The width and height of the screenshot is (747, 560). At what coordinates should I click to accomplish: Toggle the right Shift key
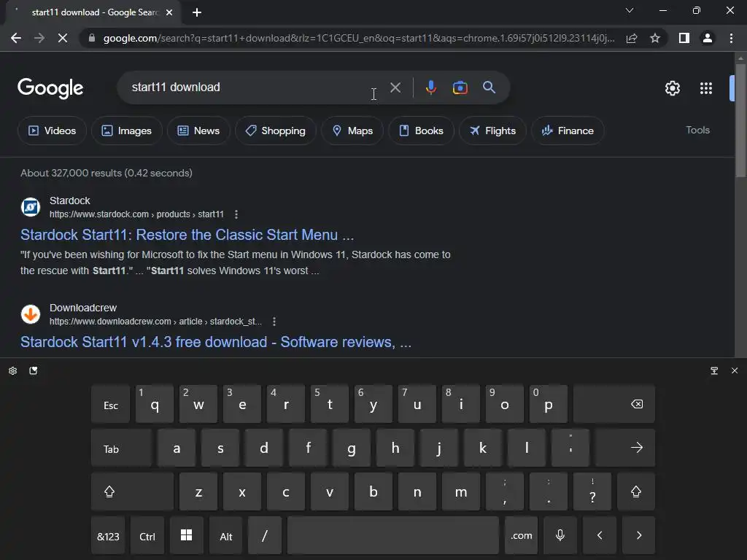[636, 492]
